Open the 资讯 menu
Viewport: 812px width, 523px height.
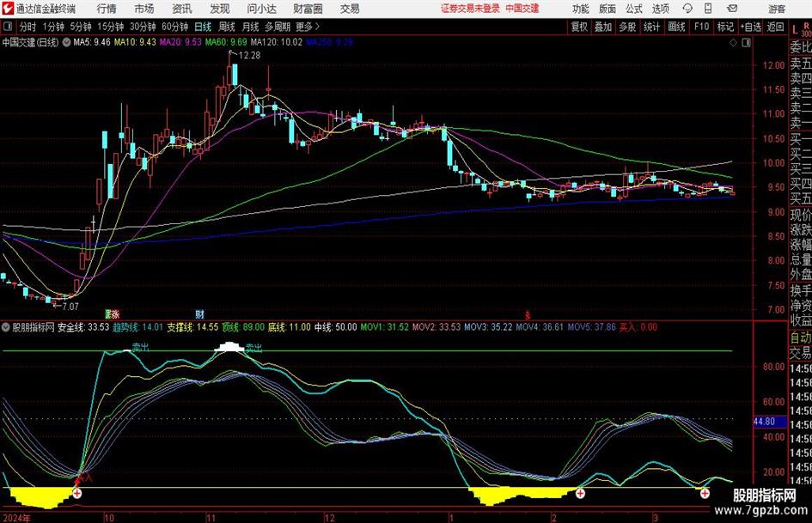point(182,9)
